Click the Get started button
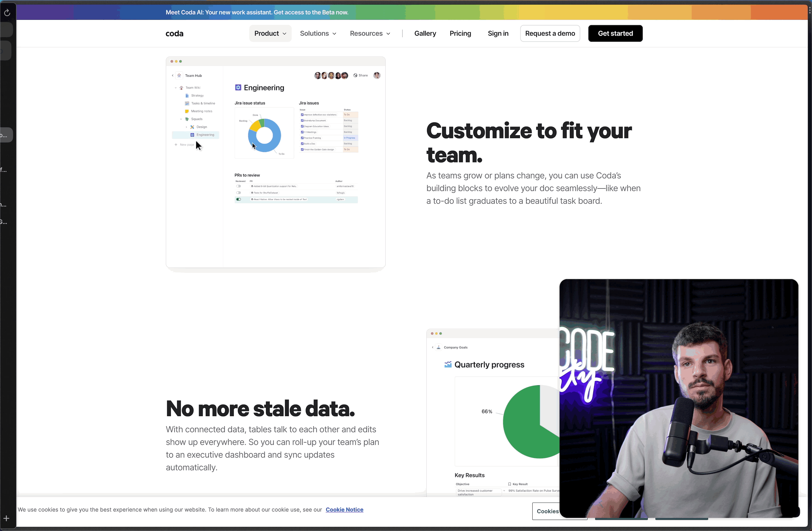The height and width of the screenshot is (531, 812). pos(615,33)
